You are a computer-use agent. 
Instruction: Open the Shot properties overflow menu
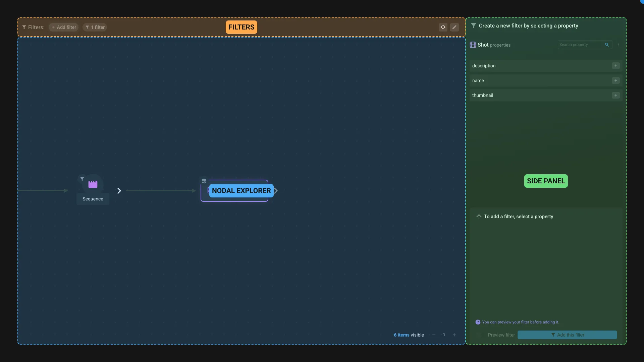point(618,45)
